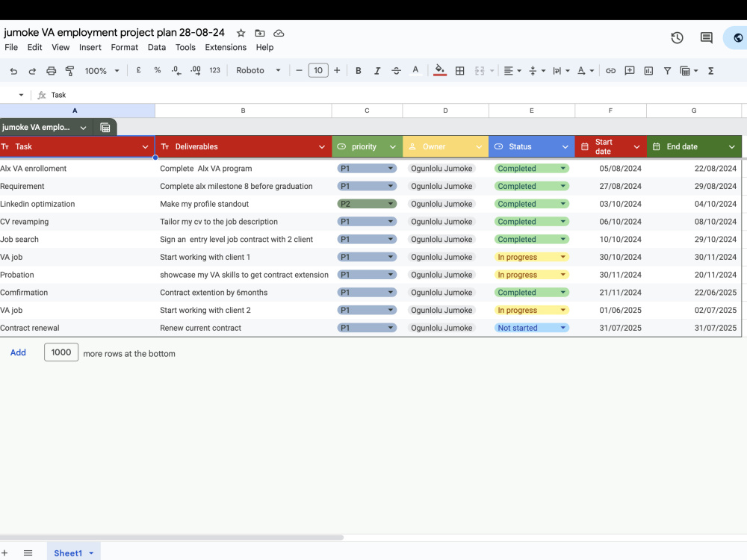Format as currency pound icon

(x=139, y=70)
